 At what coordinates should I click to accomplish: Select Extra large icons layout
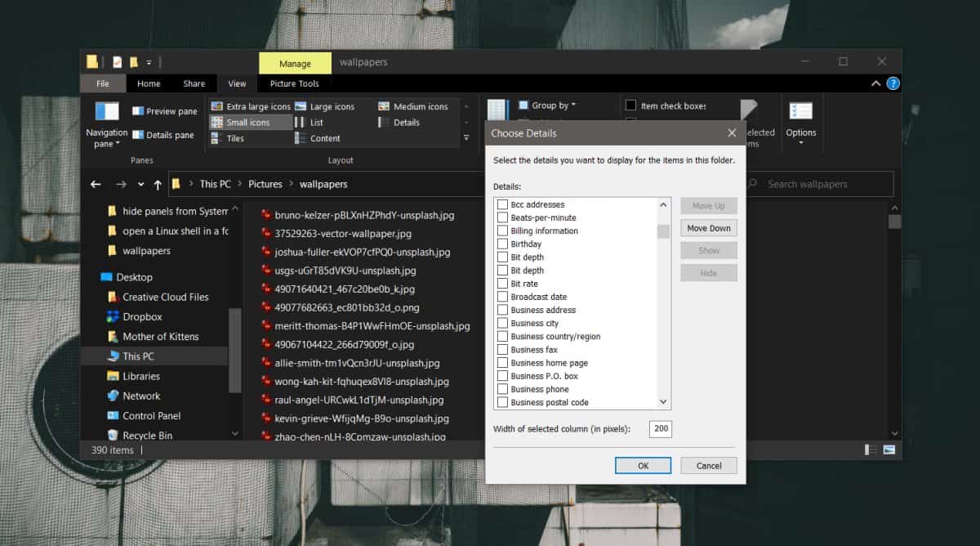250,106
